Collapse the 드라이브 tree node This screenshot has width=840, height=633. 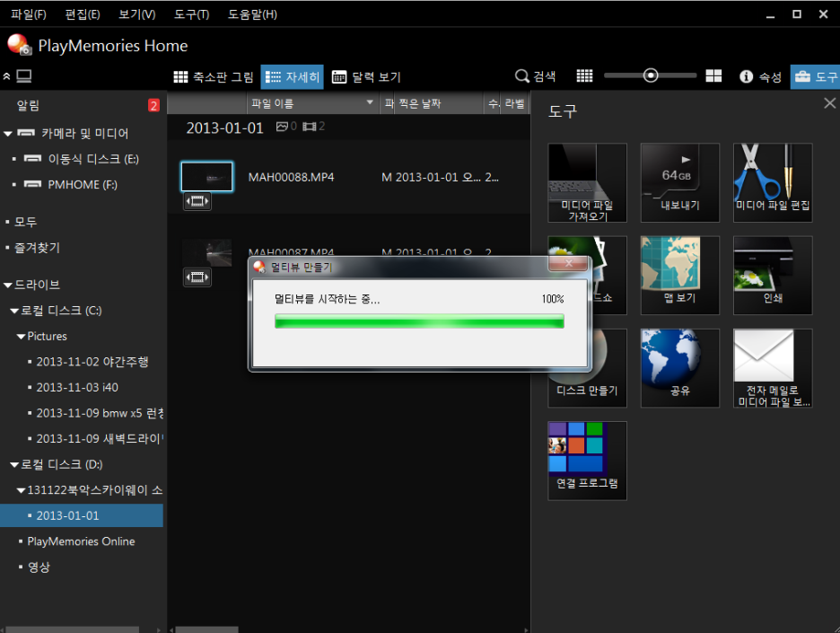pos(7,286)
